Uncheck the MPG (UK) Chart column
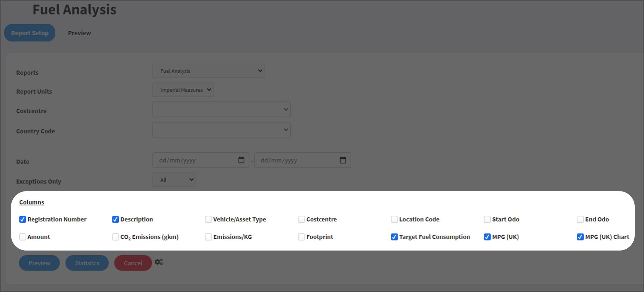Screen dimensions: 644x292 click(580, 237)
